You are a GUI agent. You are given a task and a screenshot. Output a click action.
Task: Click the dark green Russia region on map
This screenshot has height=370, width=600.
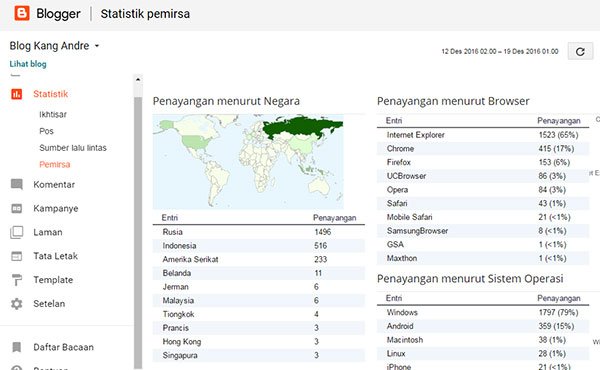[x=302, y=128]
